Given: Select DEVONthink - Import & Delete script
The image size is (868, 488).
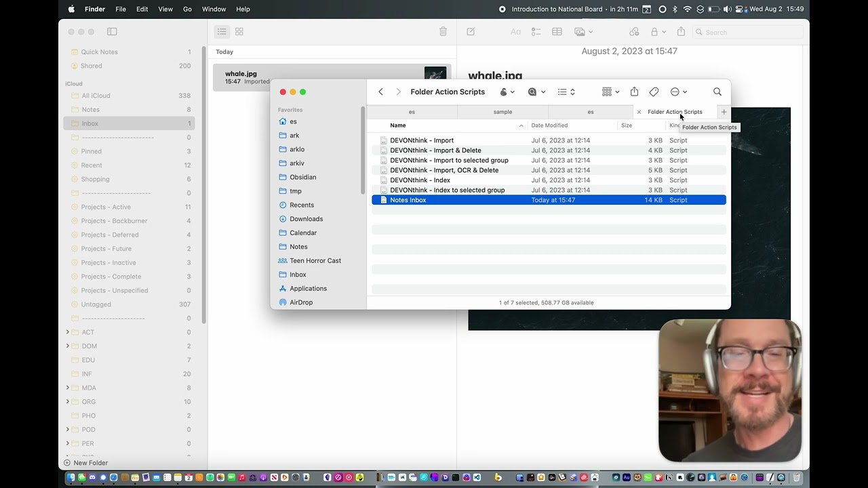Looking at the screenshot, I should pyautogui.click(x=549, y=150).
